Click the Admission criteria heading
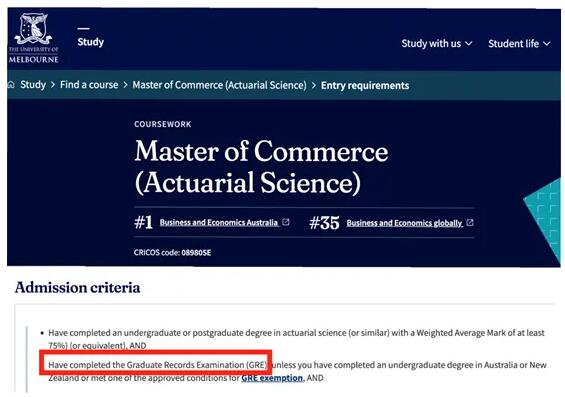Screen dimensions: 565x397 coord(77,287)
